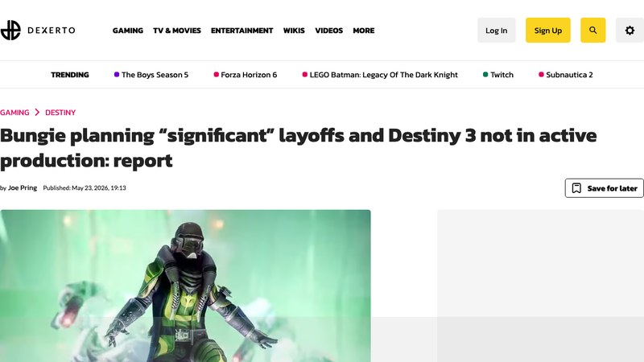
Task: Click the chevron between Gaming and Destiny
Action: coord(37,112)
